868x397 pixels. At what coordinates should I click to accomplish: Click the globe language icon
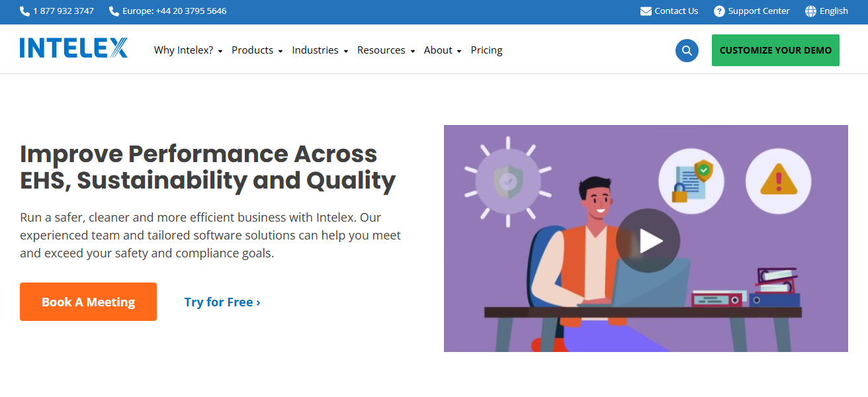[810, 11]
